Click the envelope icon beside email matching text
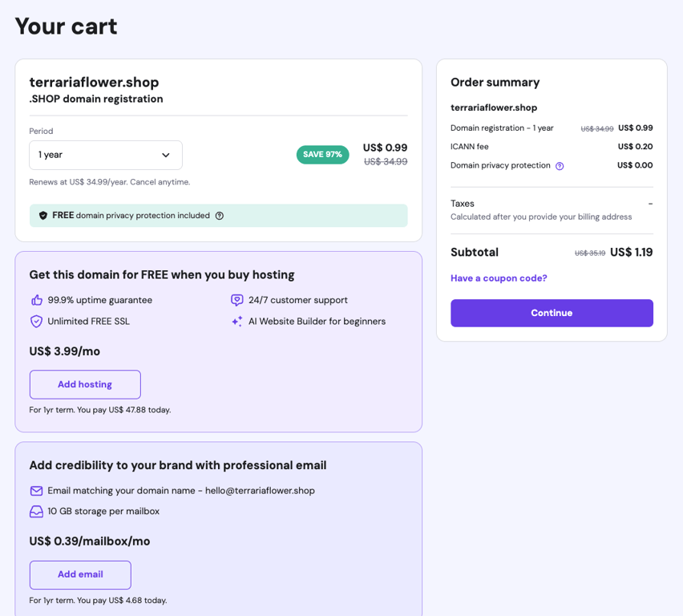Screen dimensions: 683x616 point(36,491)
